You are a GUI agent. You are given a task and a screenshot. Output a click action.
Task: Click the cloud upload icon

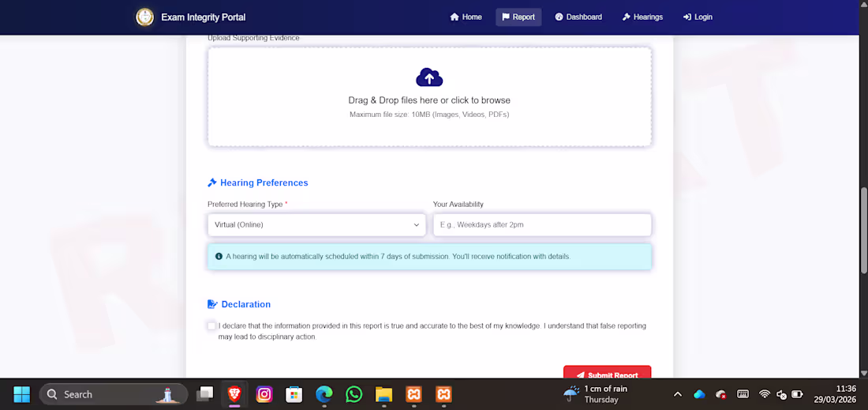(429, 77)
